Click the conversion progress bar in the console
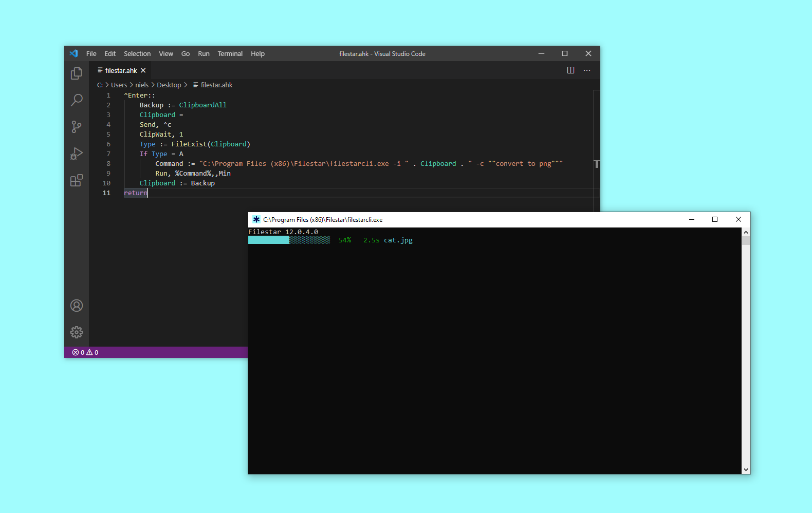This screenshot has height=513, width=812. [x=289, y=240]
